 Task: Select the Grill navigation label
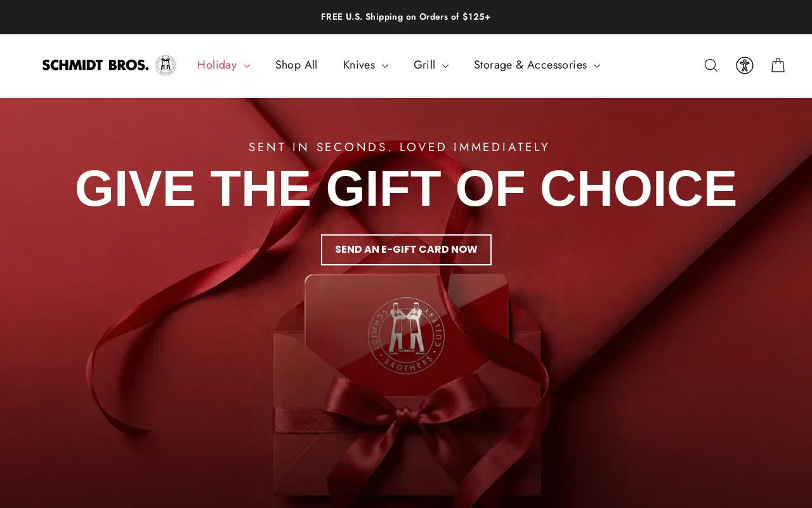coord(424,65)
